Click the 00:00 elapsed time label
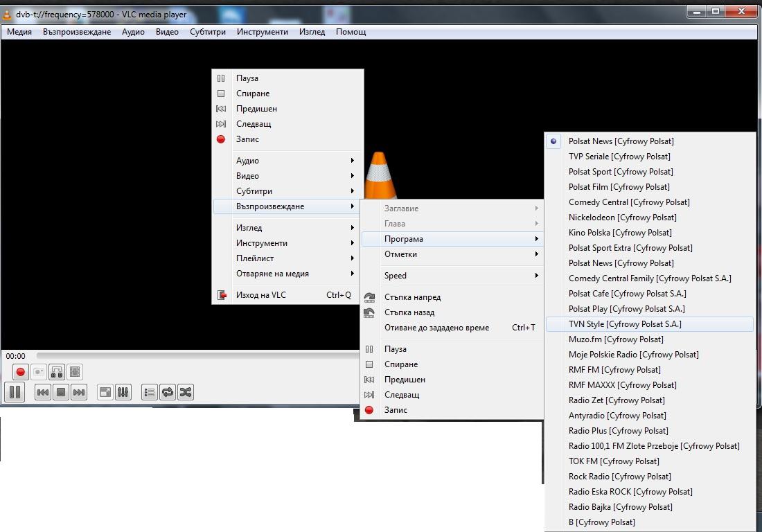Image resolution: width=762 pixels, height=532 pixels. [x=15, y=356]
